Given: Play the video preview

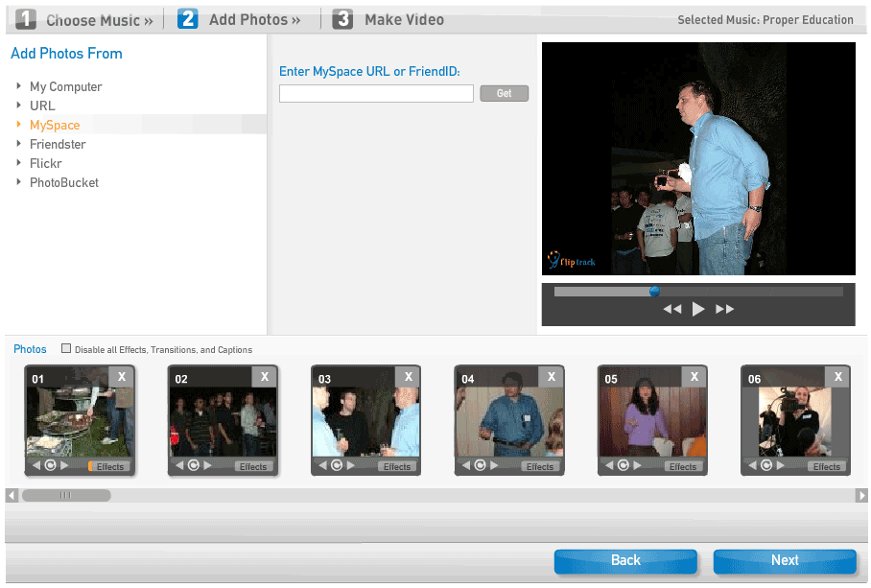Looking at the screenshot, I should tap(698, 309).
